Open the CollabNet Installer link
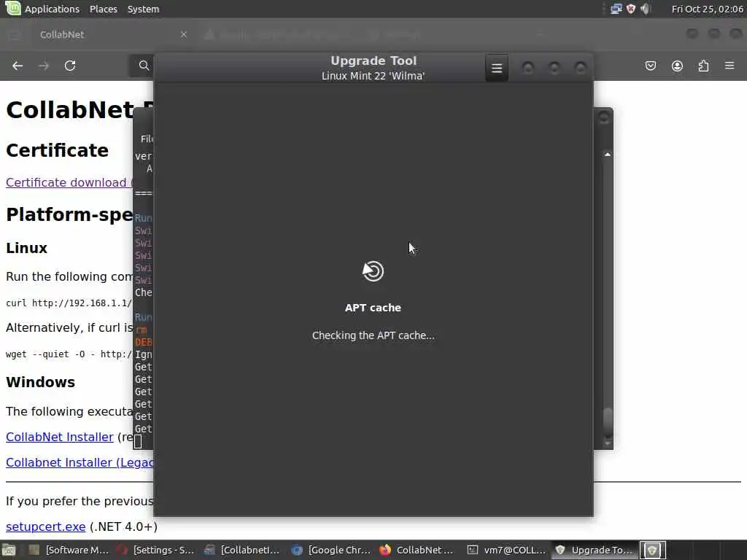747x560 pixels. coord(60,437)
